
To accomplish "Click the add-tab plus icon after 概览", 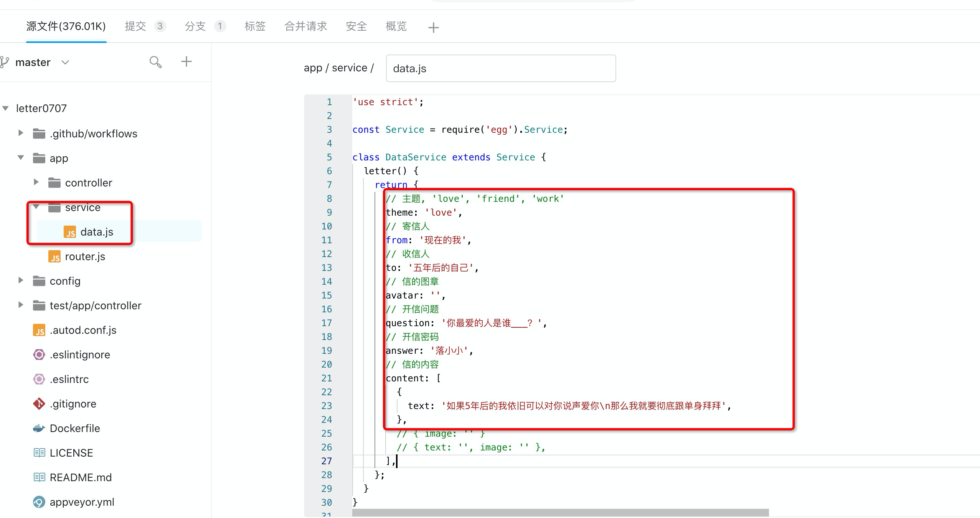I will click(x=433, y=27).
